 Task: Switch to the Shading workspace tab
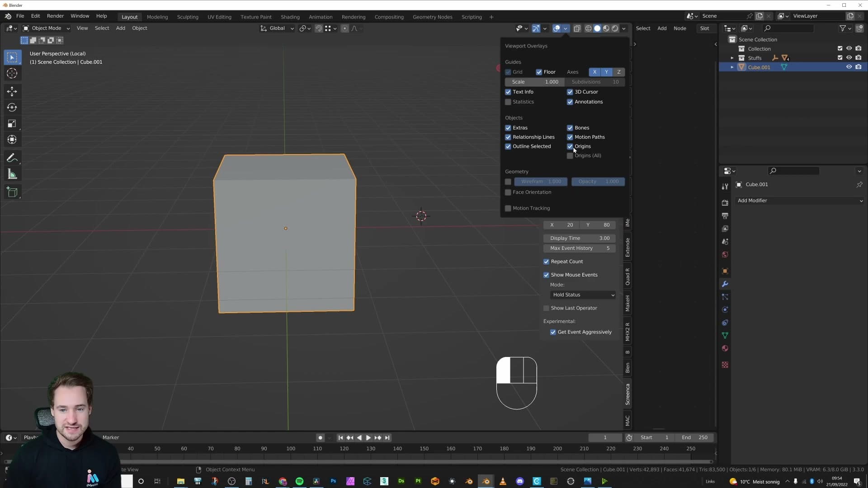coord(290,17)
